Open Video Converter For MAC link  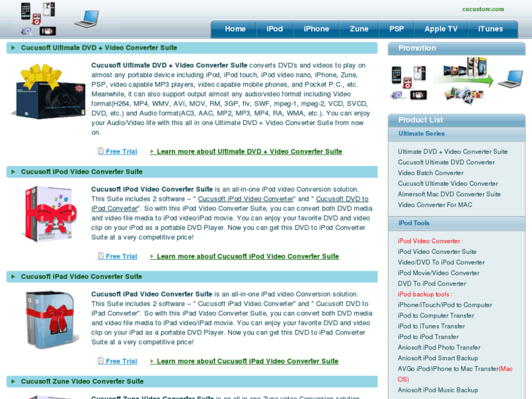(435, 205)
